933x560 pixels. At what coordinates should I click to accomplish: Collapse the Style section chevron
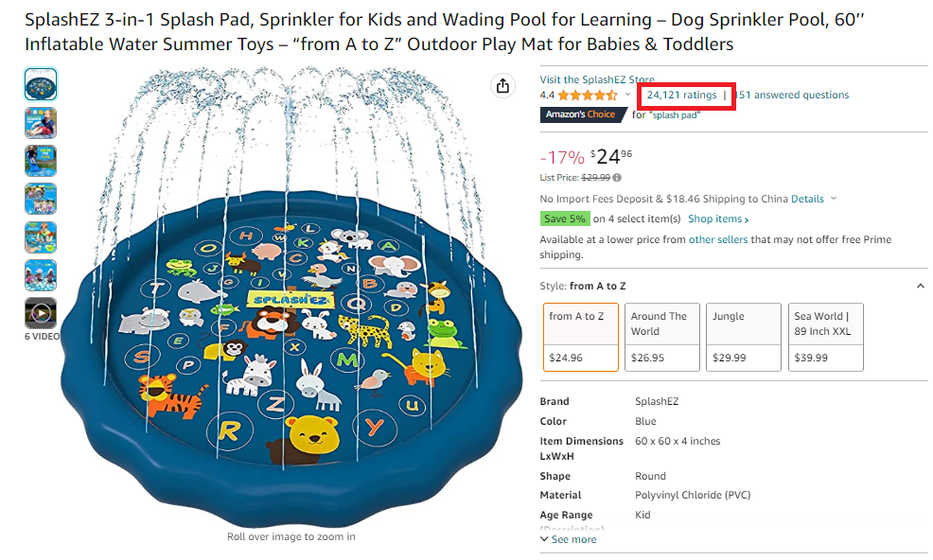921,286
